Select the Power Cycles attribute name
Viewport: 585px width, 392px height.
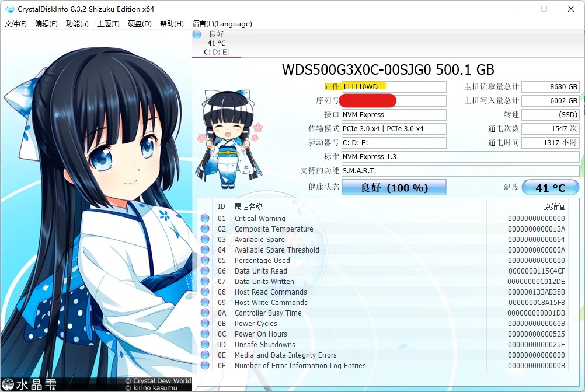coord(256,323)
